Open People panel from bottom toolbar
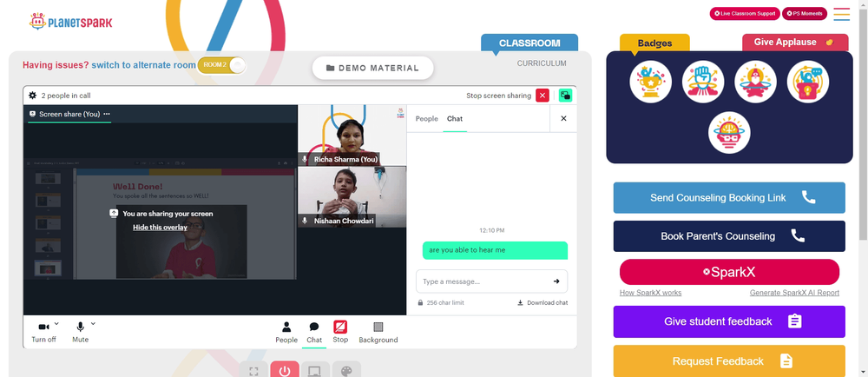The width and height of the screenshot is (868, 377). tap(286, 332)
